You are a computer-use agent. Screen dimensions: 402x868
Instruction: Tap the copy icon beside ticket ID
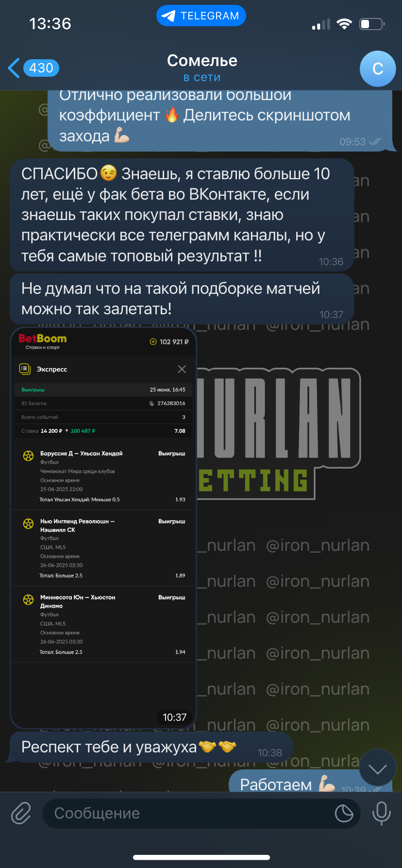click(151, 403)
